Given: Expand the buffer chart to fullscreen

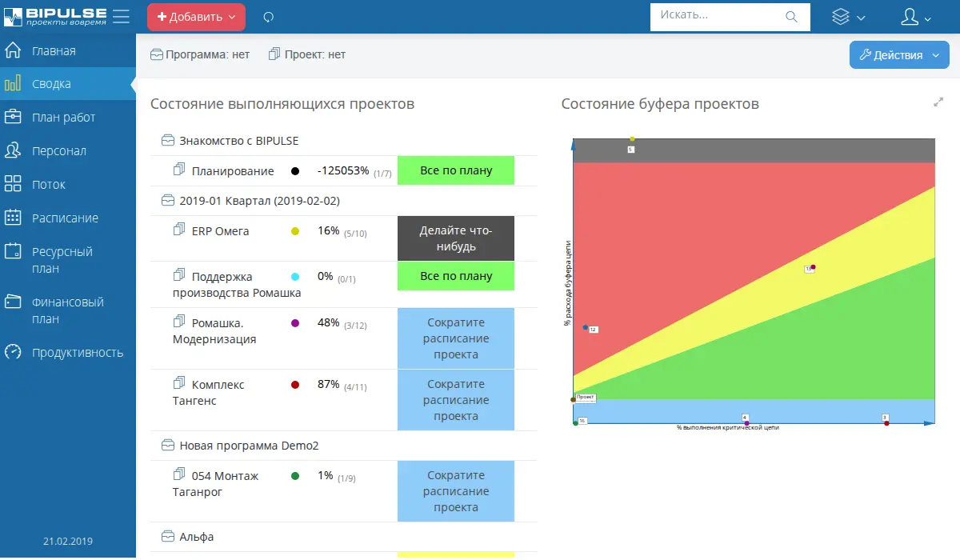Looking at the screenshot, I should point(938,102).
